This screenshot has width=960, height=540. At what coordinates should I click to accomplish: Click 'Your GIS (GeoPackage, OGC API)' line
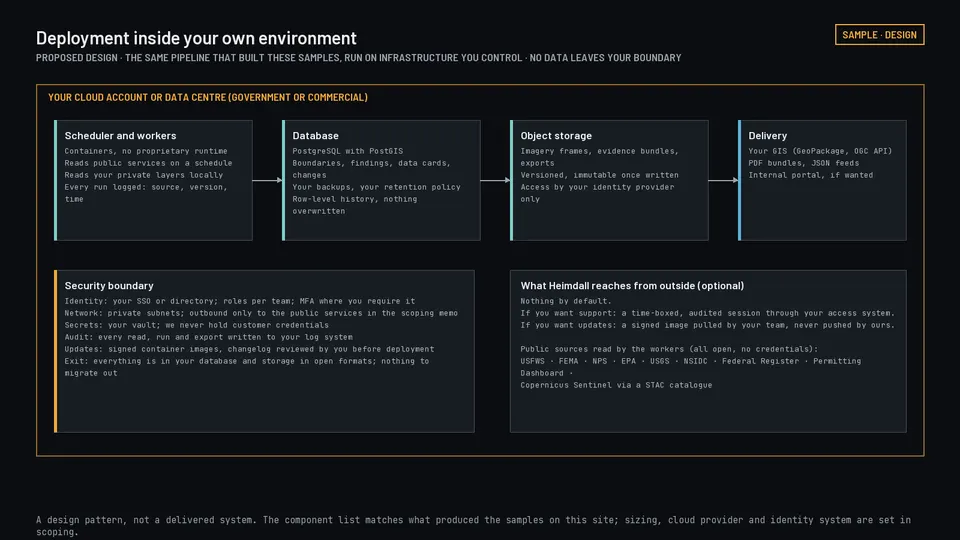(x=820, y=151)
